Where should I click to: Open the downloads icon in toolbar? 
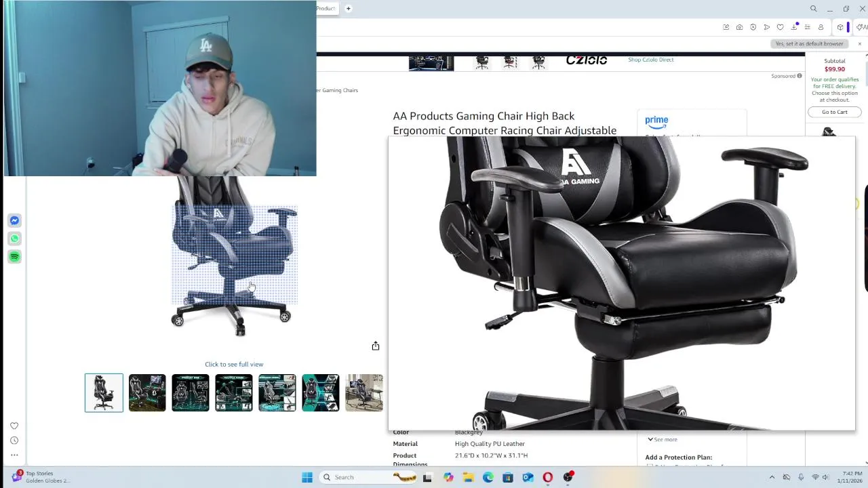pyautogui.click(x=794, y=27)
